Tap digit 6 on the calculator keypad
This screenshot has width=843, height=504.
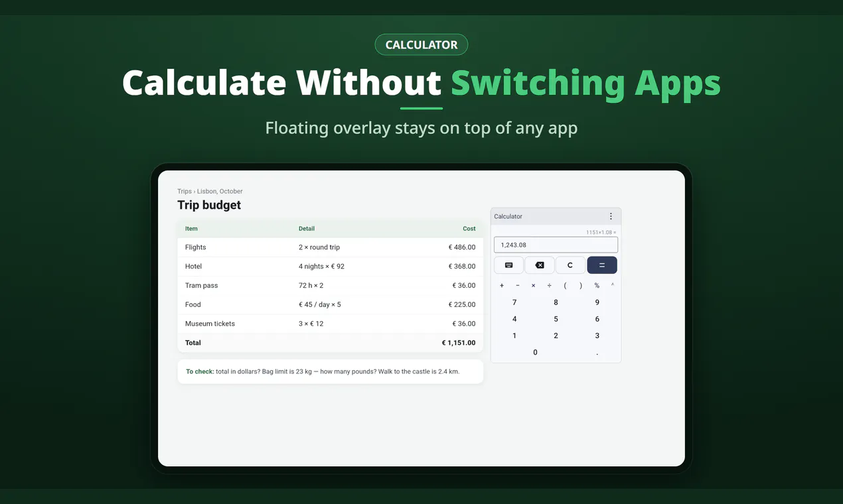[597, 319]
